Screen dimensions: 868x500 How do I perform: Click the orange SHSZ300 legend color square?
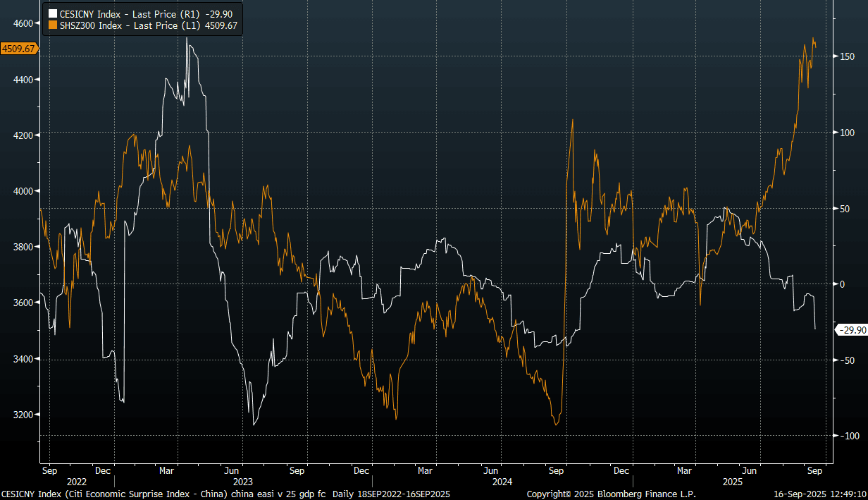click(x=51, y=25)
